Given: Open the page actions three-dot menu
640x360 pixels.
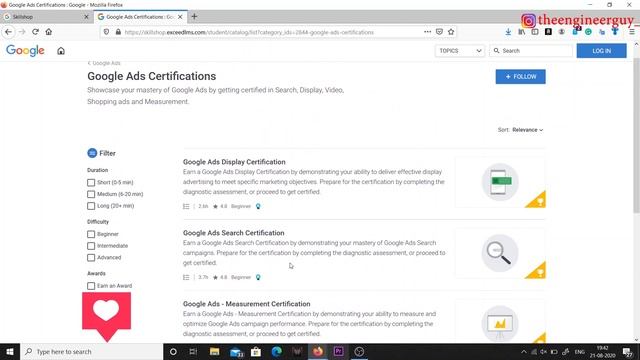Looking at the screenshot, I should click(x=427, y=32).
